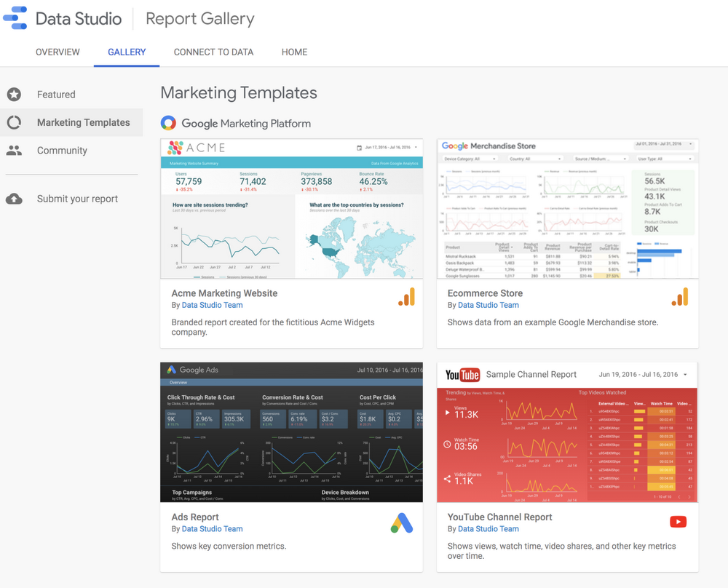Open the Google Merchandise Store report thumbnail
The height and width of the screenshot is (588, 728).
click(x=567, y=209)
